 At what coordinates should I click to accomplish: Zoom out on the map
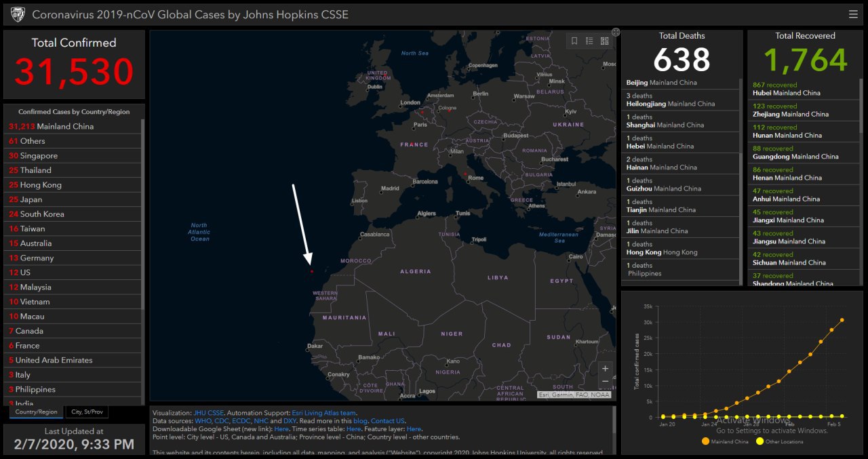(x=605, y=382)
